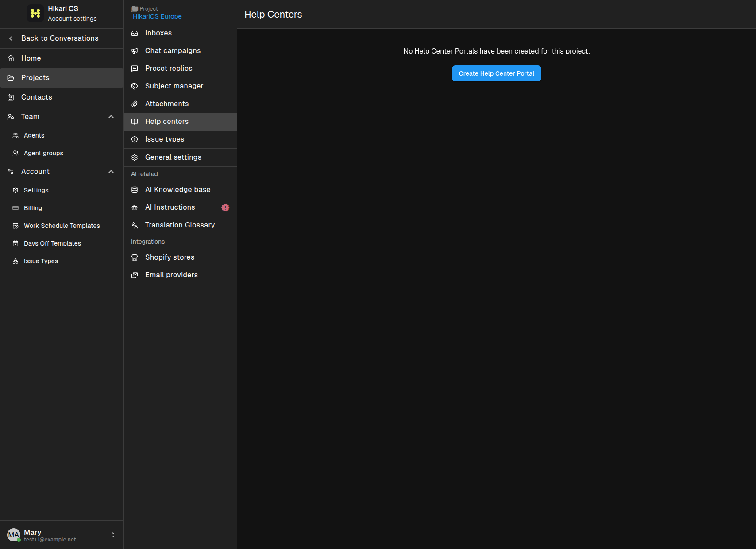This screenshot has height=549, width=756.
Task: Open the HikariCS Europe project link
Action: coord(157,16)
